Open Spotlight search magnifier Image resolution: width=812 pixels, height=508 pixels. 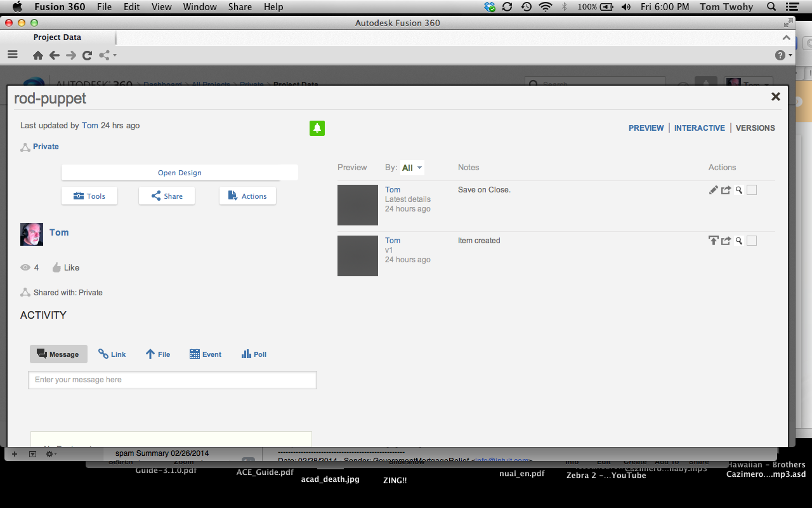(x=771, y=7)
